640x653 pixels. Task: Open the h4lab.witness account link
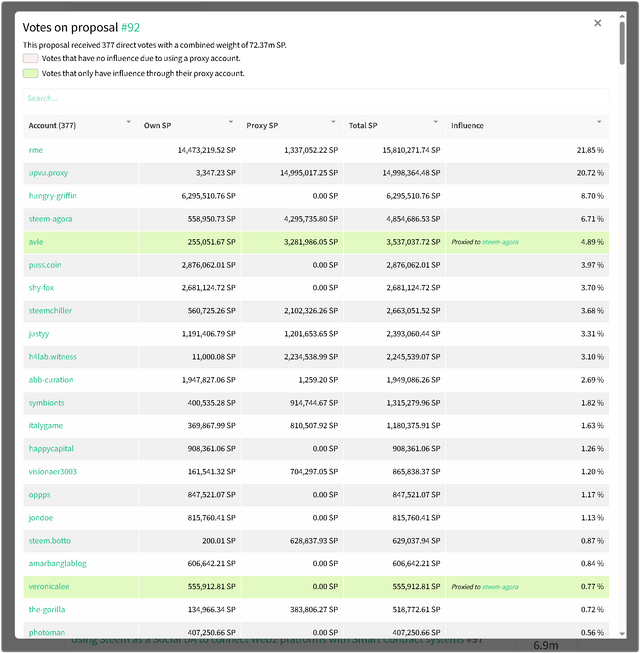[52, 356]
